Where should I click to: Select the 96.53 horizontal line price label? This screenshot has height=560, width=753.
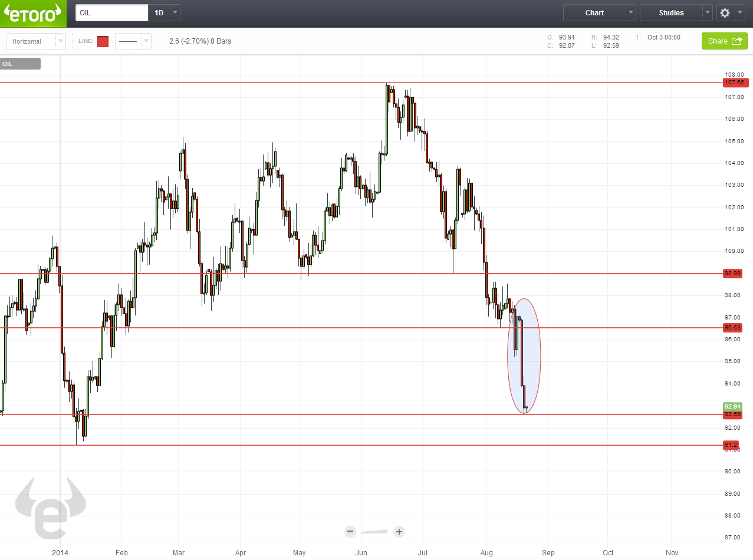[x=733, y=328]
